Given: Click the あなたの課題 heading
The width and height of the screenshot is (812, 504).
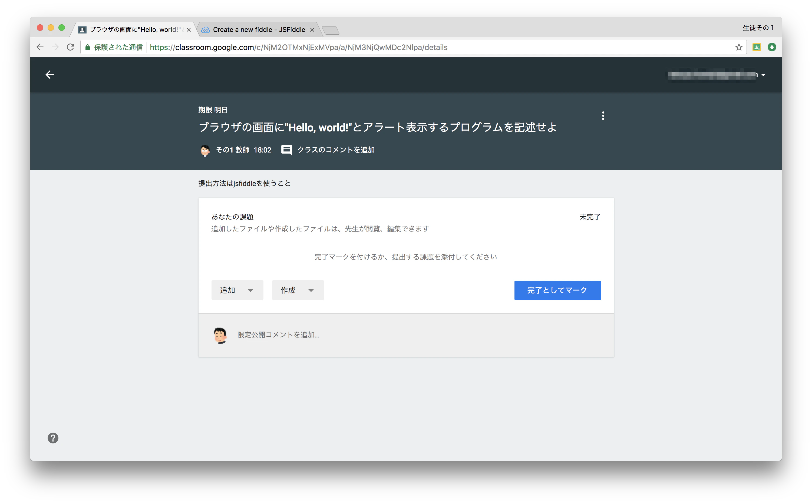Looking at the screenshot, I should pyautogui.click(x=232, y=217).
